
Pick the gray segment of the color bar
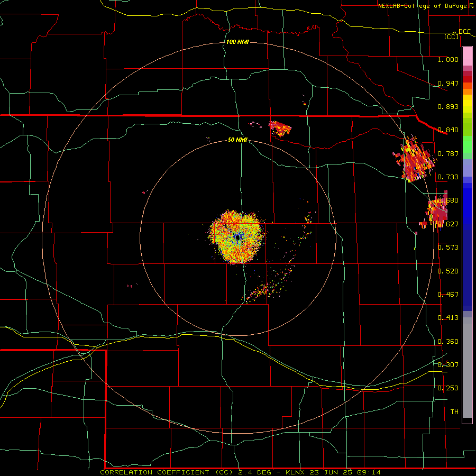pyautogui.click(x=467, y=368)
